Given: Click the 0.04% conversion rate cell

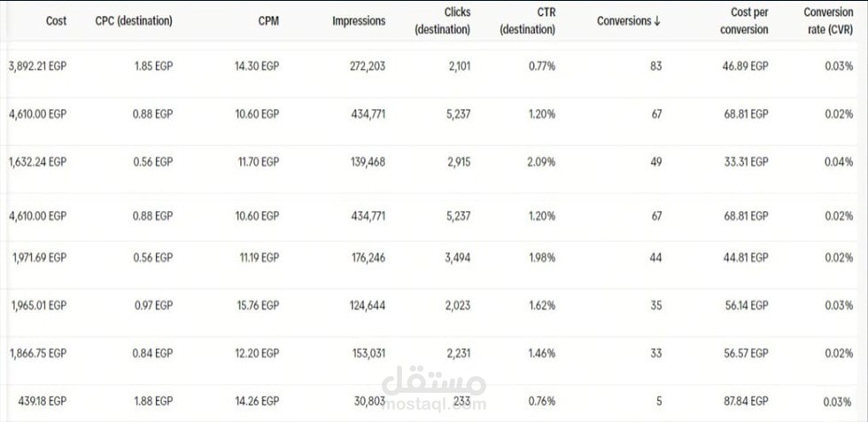Looking at the screenshot, I should coord(841,161).
